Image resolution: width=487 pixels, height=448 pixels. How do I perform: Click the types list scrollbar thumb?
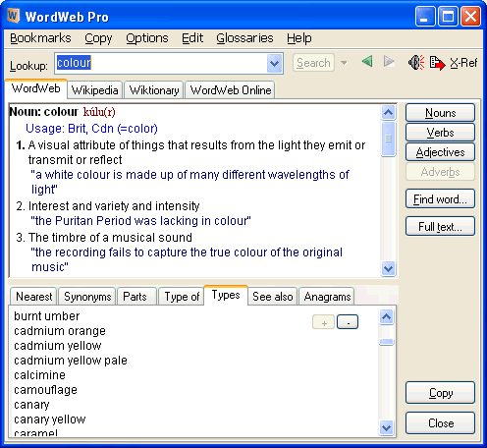click(386, 342)
